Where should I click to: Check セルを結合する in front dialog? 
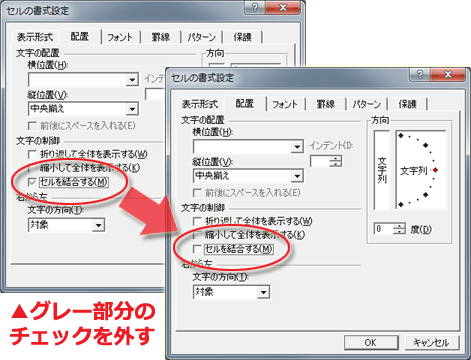pyautogui.click(x=197, y=249)
